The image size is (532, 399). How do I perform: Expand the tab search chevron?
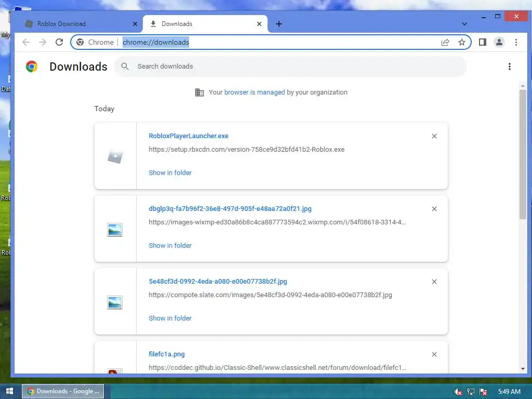coord(464,24)
